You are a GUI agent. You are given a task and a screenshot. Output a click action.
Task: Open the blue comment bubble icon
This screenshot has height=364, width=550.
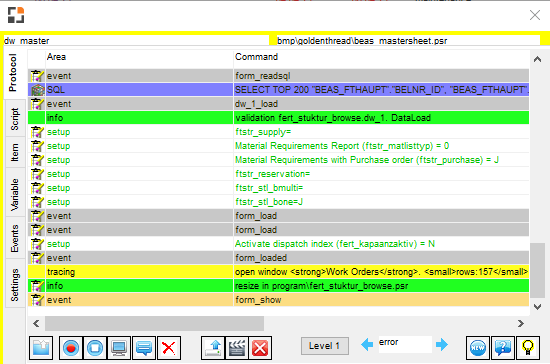pos(144,348)
